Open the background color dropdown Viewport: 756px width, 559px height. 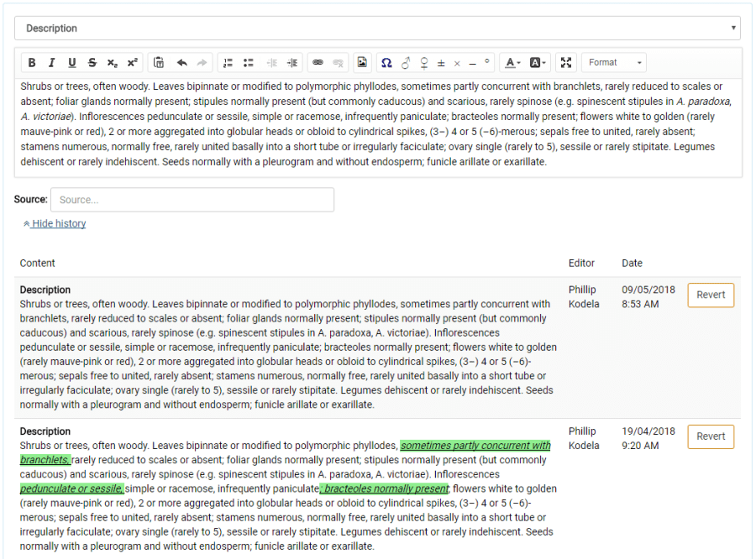point(538,63)
